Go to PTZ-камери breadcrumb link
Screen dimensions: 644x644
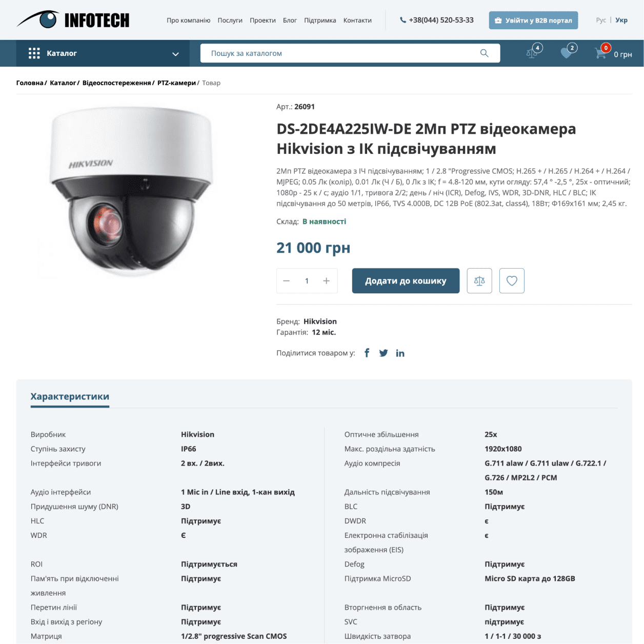pos(176,83)
